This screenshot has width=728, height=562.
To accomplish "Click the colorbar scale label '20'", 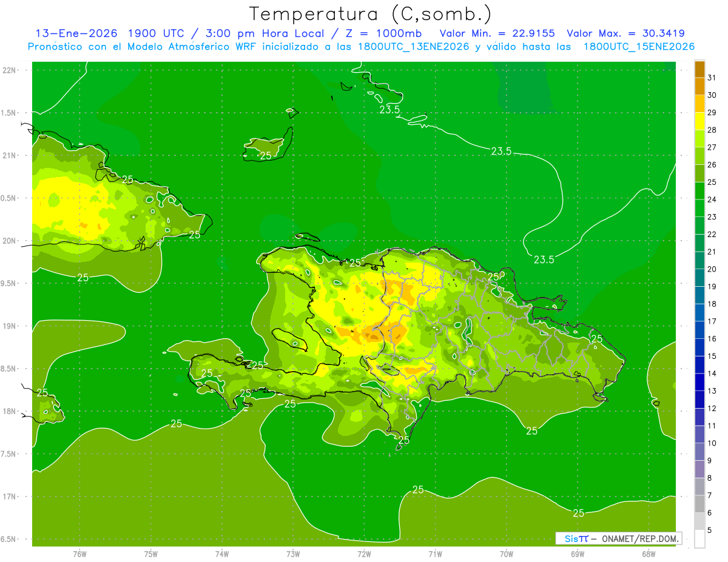I will [x=712, y=269].
